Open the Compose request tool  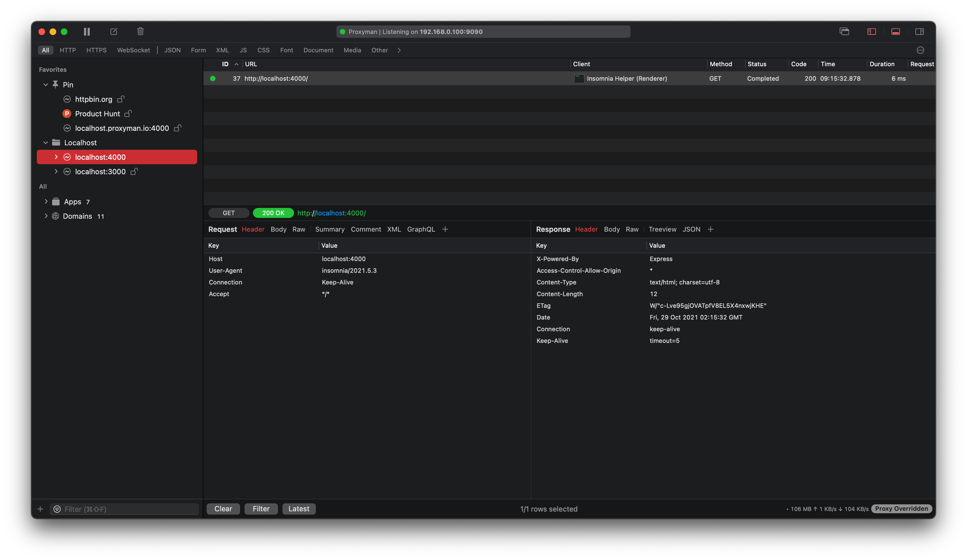[114, 31]
